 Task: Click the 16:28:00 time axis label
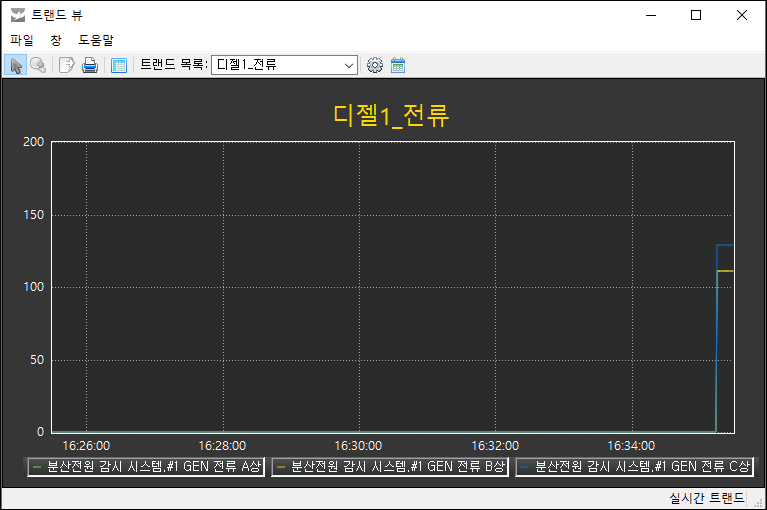[x=222, y=445]
